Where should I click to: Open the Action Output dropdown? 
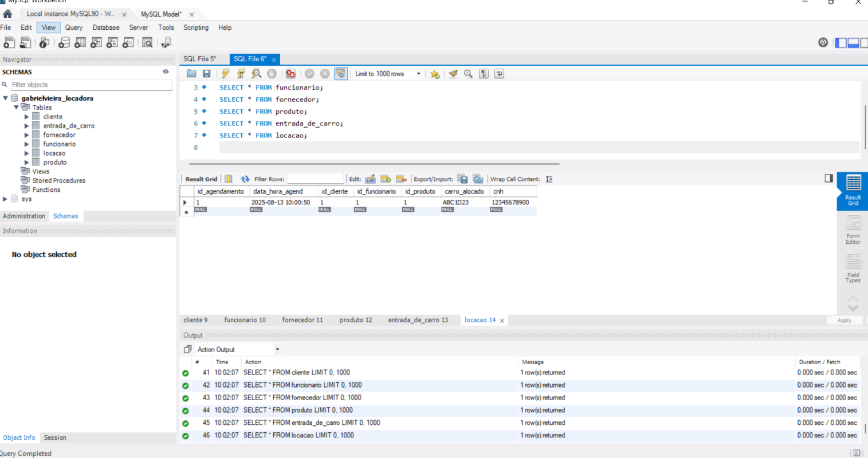tap(277, 349)
